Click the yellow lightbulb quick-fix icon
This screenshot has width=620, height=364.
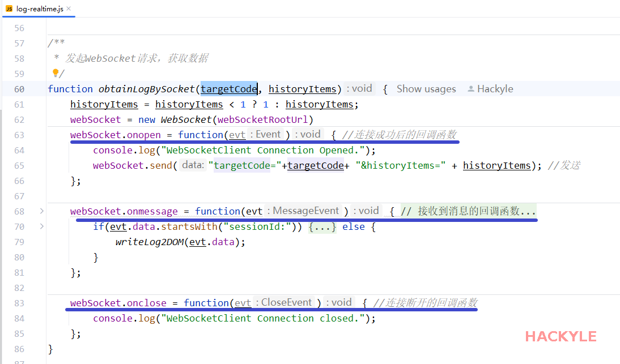(x=56, y=73)
